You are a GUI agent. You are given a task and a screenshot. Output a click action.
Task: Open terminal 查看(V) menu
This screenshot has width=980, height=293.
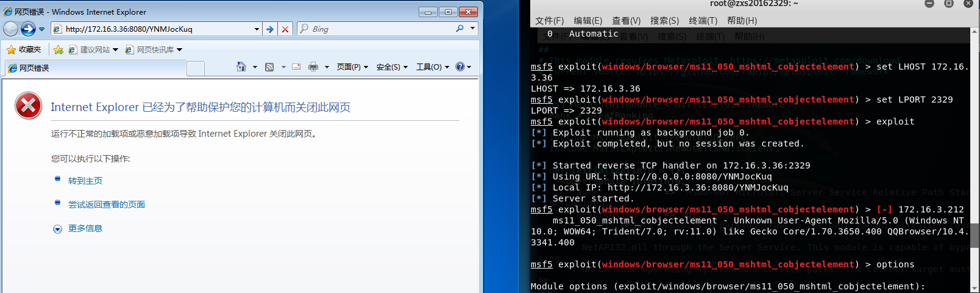coord(627,21)
